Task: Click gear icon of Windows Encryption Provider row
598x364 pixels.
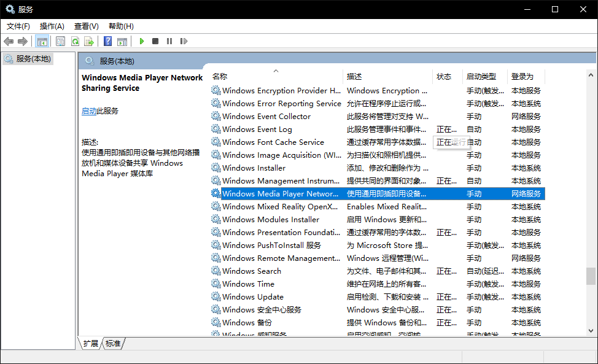Action: tap(216, 90)
